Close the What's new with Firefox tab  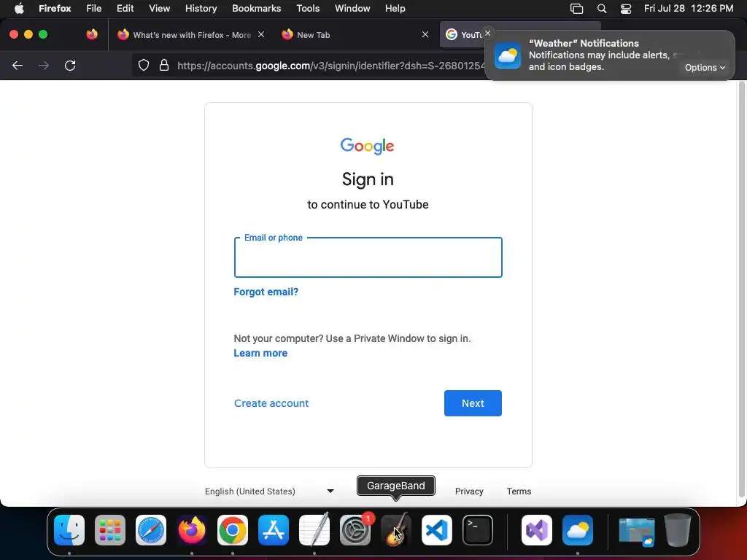261,34
